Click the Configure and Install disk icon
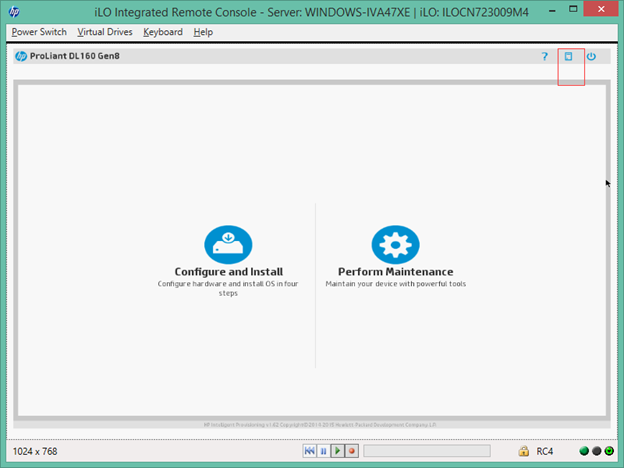 click(x=228, y=245)
